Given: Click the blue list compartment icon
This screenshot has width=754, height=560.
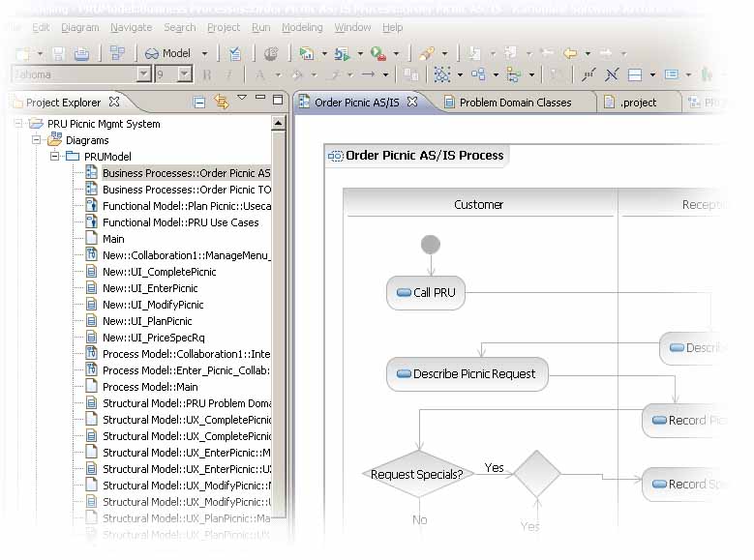Looking at the screenshot, I should [x=672, y=74].
